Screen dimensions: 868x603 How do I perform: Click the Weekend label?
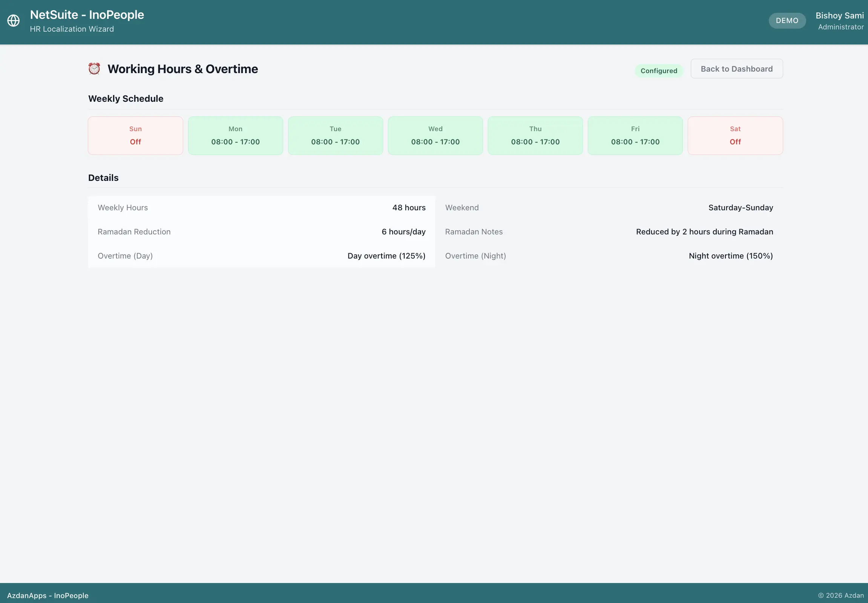click(462, 208)
